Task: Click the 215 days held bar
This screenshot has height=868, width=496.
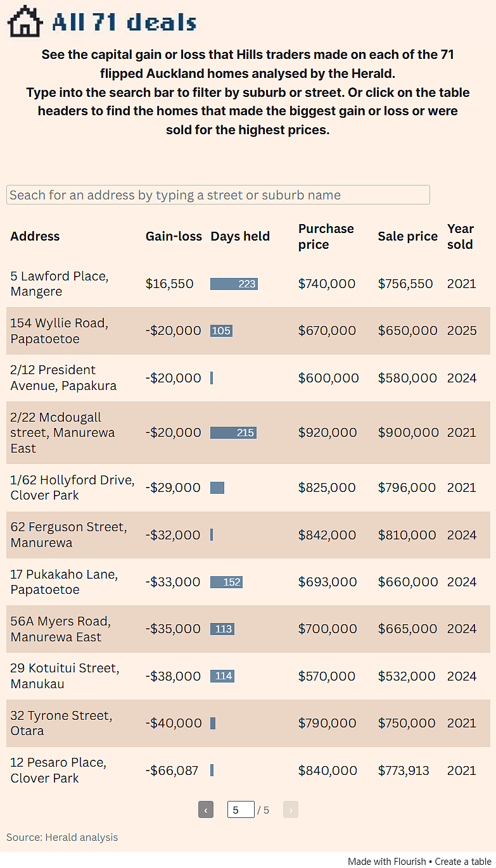Action: point(233,432)
